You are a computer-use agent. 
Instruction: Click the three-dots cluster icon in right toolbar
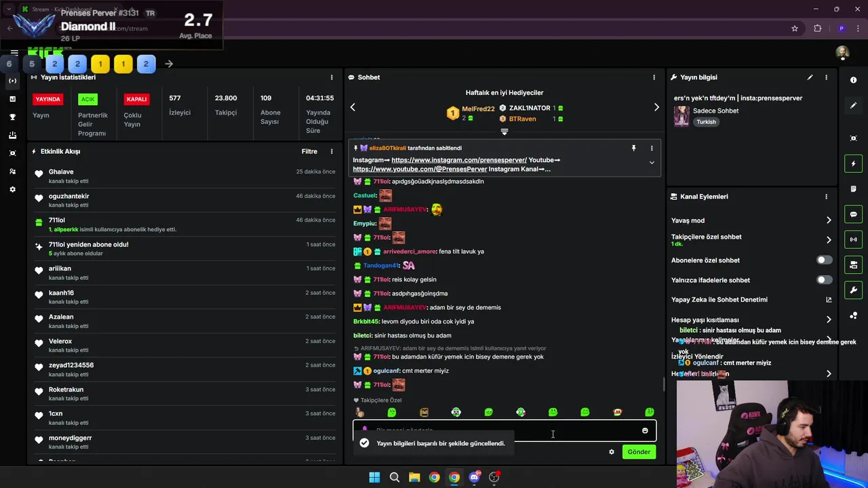(853, 315)
